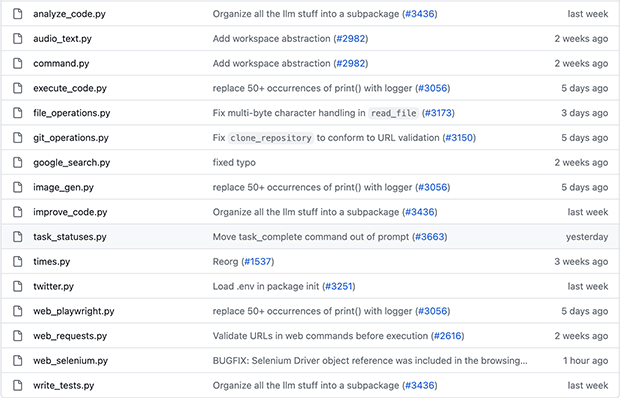620x398 pixels.
Task: Open the git_operations.py file
Action: click(x=71, y=138)
